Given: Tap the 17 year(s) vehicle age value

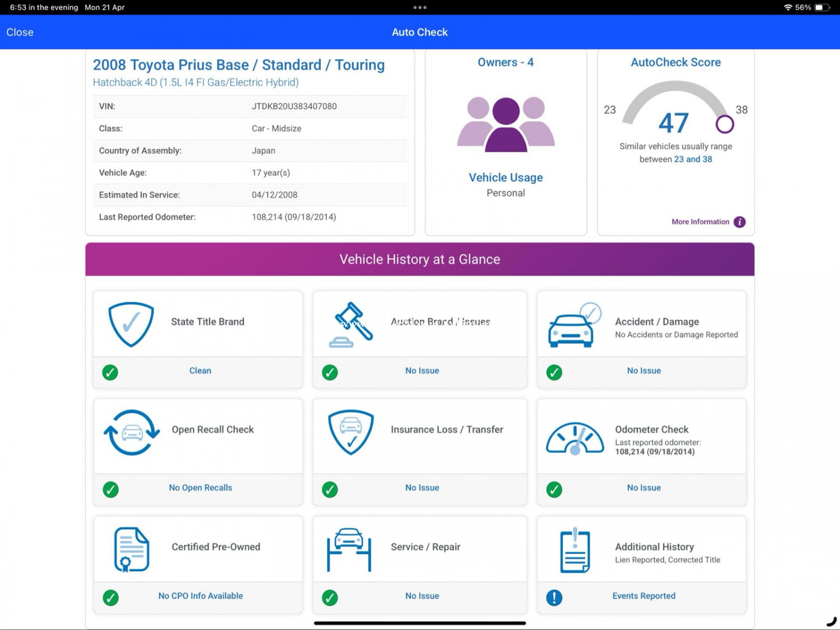Looking at the screenshot, I should (x=271, y=172).
